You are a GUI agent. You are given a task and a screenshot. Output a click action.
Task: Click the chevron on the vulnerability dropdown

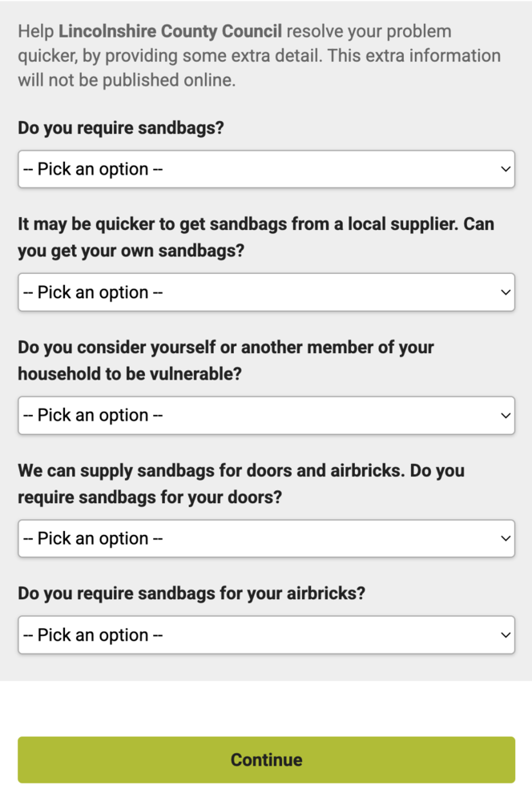505,415
